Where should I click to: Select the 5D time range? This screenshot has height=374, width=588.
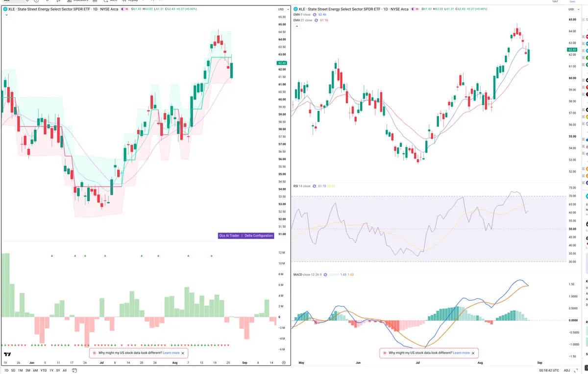point(13,371)
